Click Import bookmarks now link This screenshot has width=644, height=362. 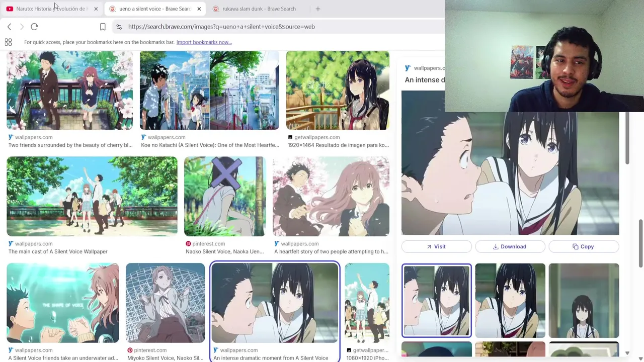pyautogui.click(x=204, y=42)
